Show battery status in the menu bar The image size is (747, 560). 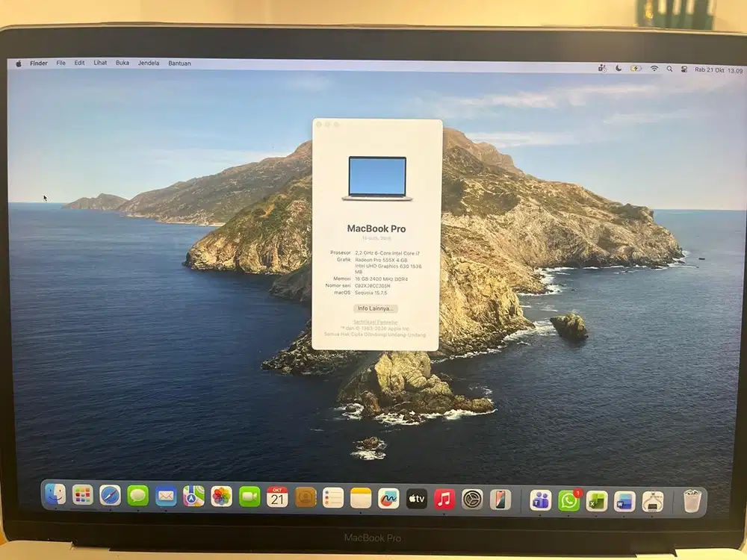click(x=636, y=69)
